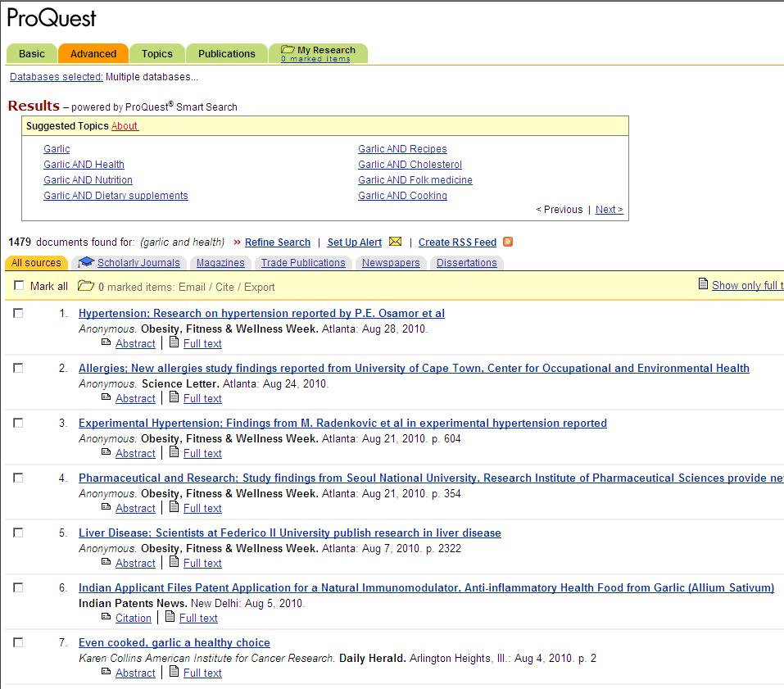
Task: Switch to the Basic search tab
Action: point(31,53)
